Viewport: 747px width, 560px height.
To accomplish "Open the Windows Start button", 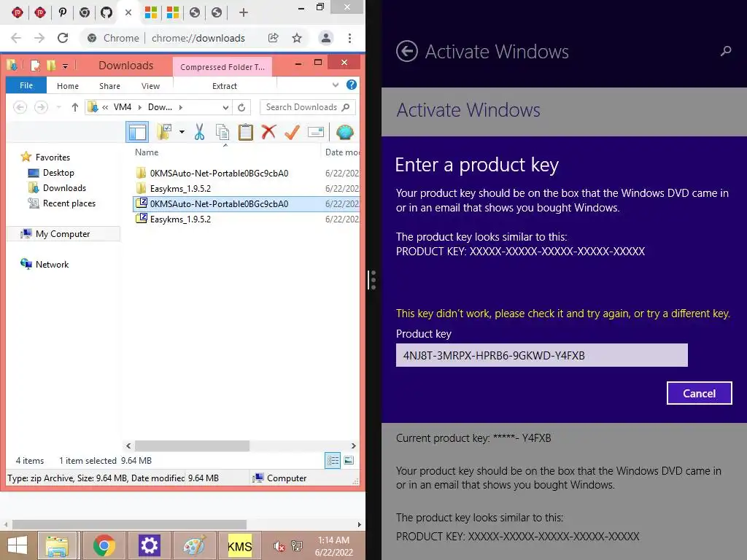I will click(18, 545).
